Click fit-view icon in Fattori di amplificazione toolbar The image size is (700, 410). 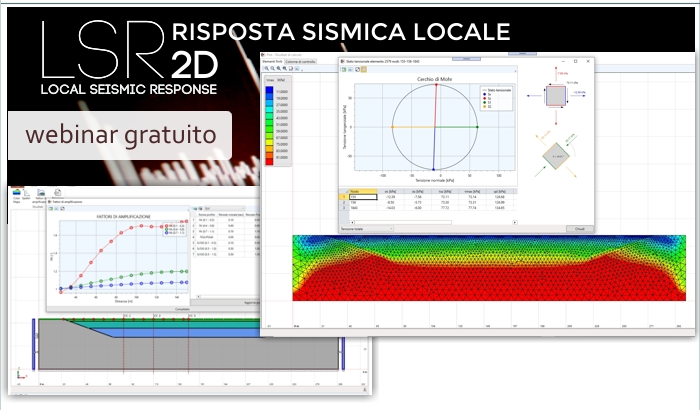tap(62, 209)
